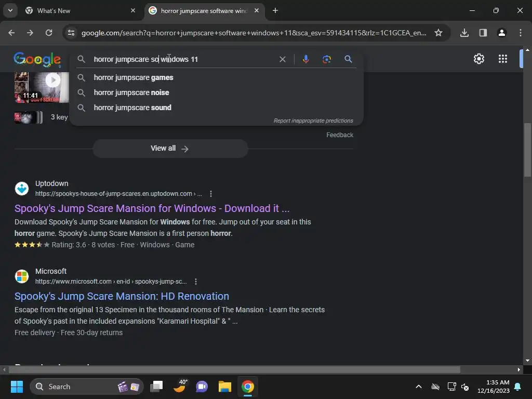Open a new browser tab
The height and width of the screenshot is (399, 532).
[275, 10]
